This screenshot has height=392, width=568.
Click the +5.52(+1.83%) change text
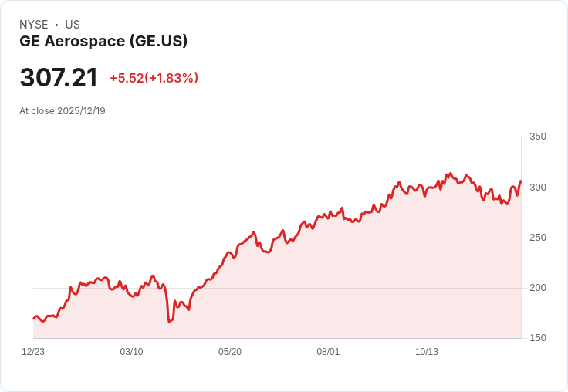tap(154, 78)
